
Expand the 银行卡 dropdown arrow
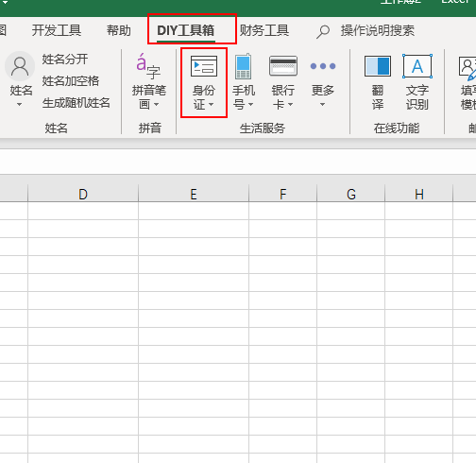tap(291, 104)
